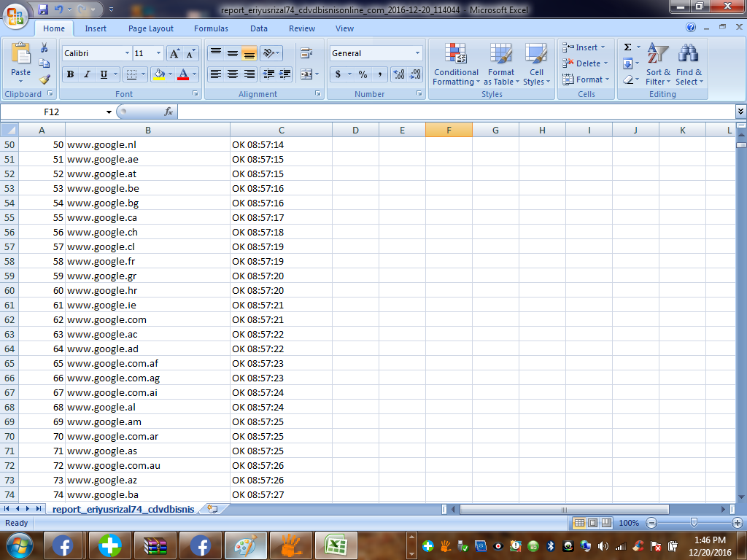Toggle Top Align
The height and width of the screenshot is (560, 747).
click(216, 52)
